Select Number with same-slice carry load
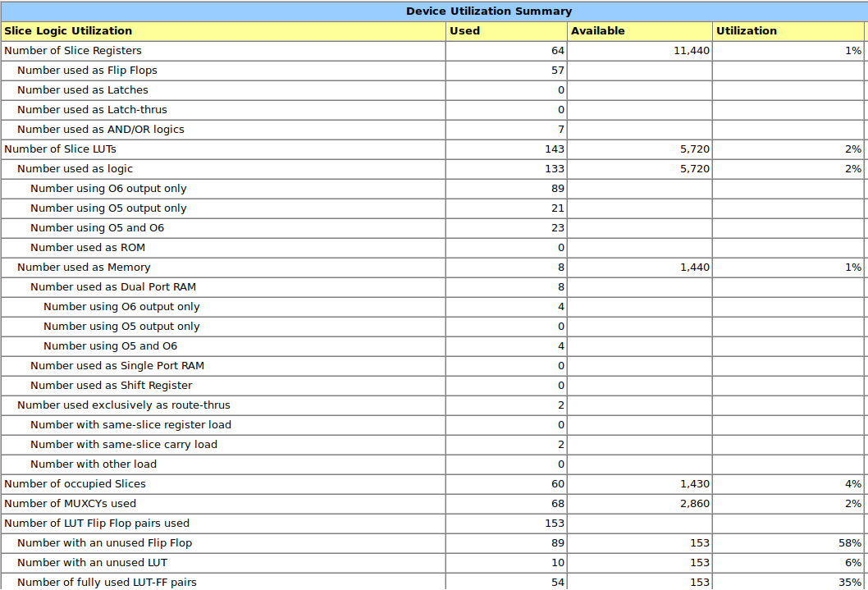The width and height of the screenshot is (868, 590). point(124,445)
